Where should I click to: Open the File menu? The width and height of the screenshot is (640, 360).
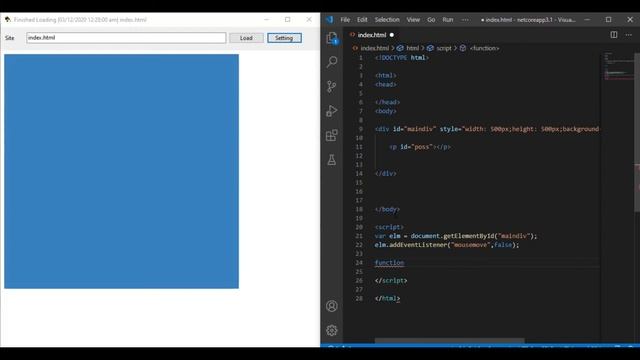(x=345, y=20)
